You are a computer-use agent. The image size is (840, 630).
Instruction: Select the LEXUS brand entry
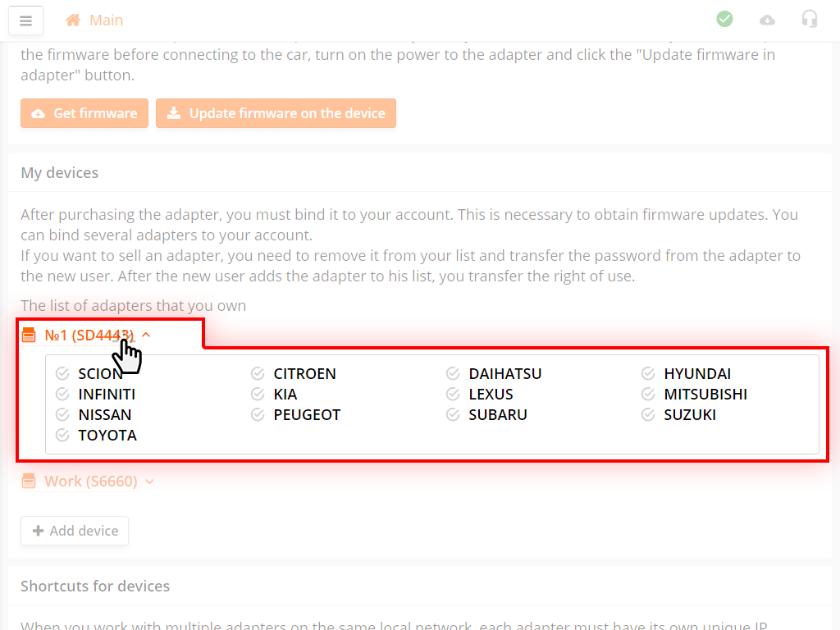point(491,395)
